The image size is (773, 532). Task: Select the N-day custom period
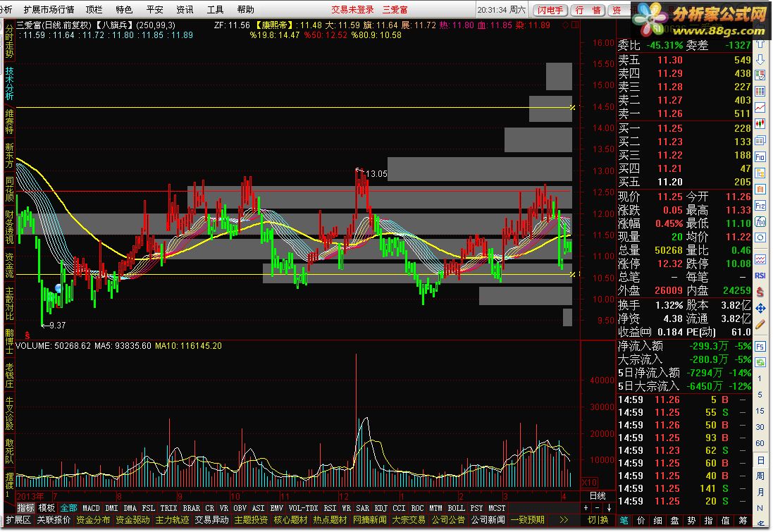[x=760, y=508]
